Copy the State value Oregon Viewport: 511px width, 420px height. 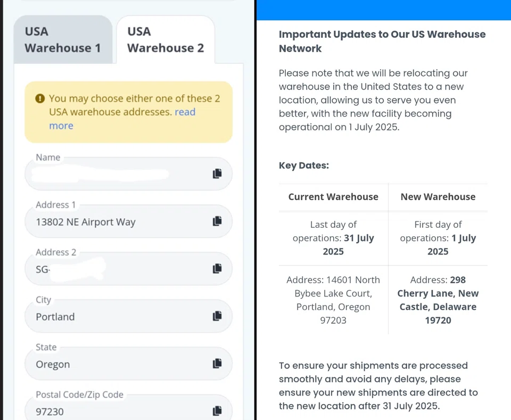click(x=217, y=364)
